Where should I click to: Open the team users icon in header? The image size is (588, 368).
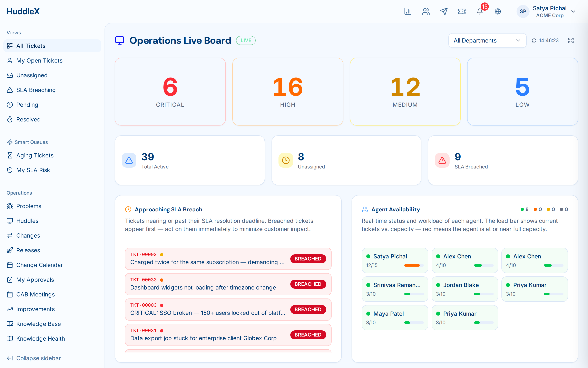426,11
